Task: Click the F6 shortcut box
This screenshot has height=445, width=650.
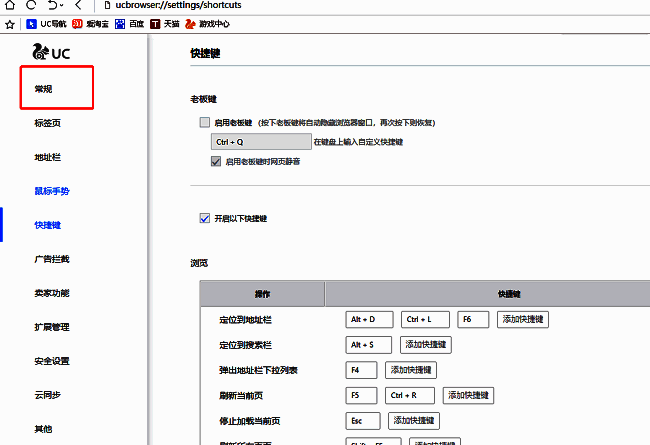Action: click(x=473, y=319)
